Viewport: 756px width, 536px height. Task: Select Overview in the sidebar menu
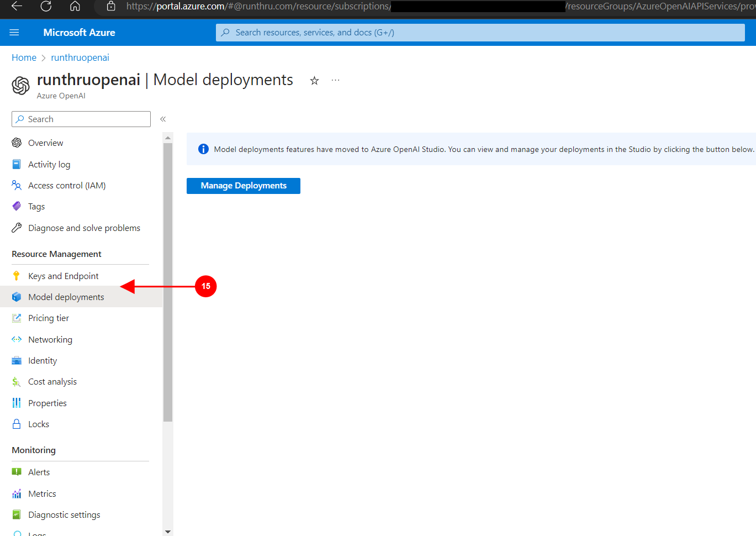[x=45, y=143]
